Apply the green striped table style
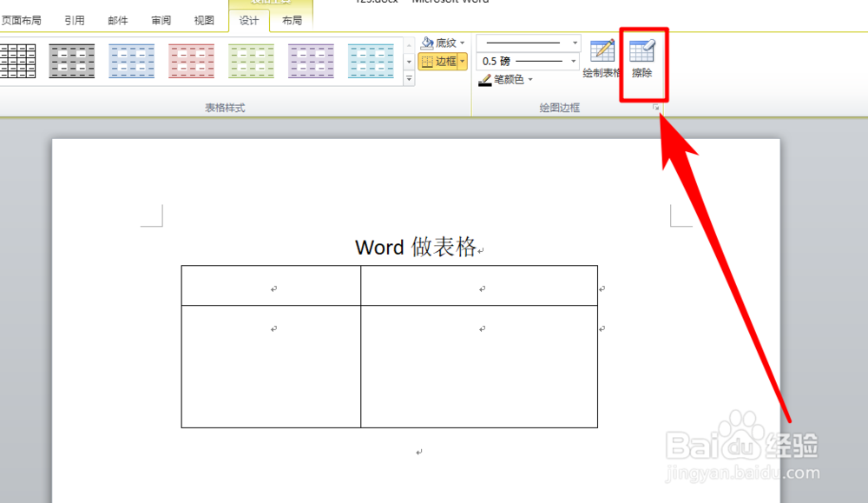868x503 pixels. [x=251, y=61]
